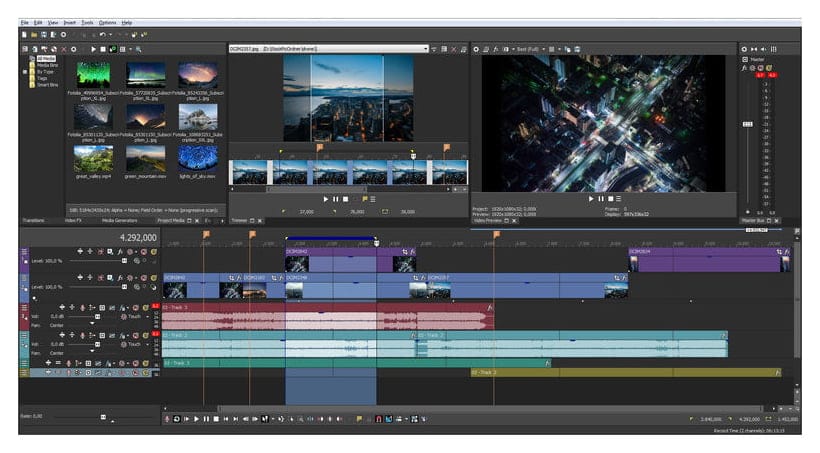Open the Views dropdown arrow in Project Media toolbar

(x=130, y=49)
